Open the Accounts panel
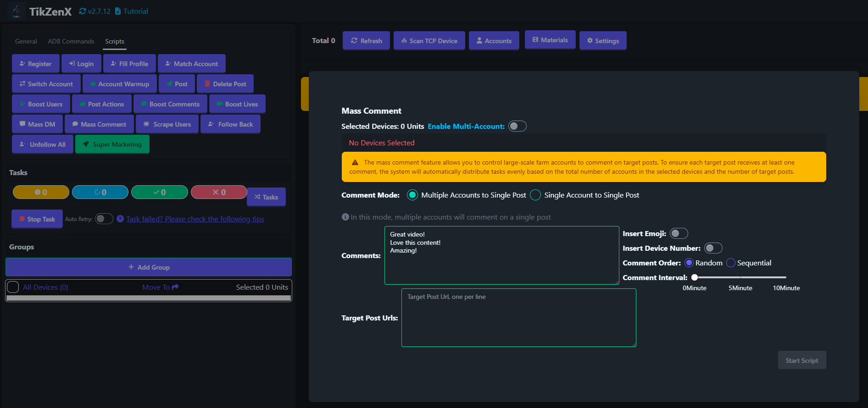This screenshot has width=868, height=408. coord(494,41)
